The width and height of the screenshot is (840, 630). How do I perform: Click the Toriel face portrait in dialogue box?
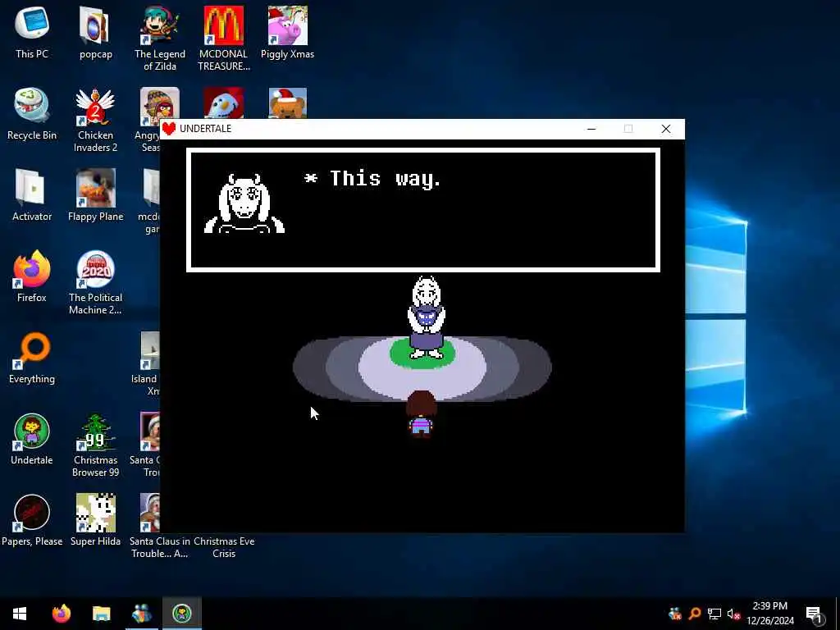pyautogui.click(x=244, y=203)
